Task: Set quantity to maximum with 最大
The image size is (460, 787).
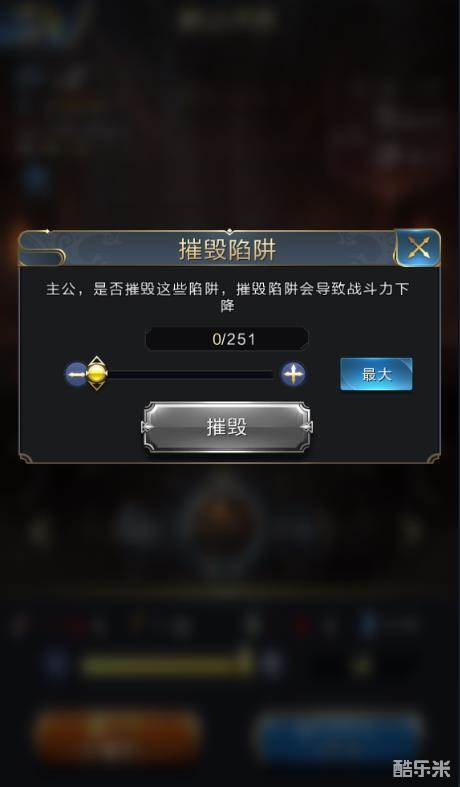Action: (376, 374)
